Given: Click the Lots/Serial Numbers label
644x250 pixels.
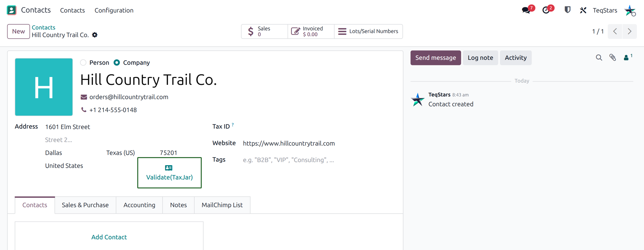Looking at the screenshot, I should [x=374, y=31].
